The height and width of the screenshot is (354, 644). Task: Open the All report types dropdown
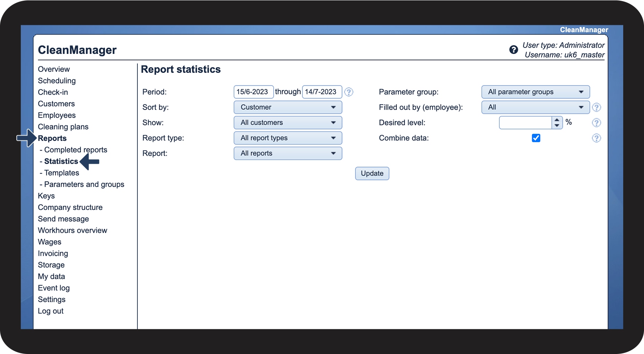pyautogui.click(x=288, y=138)
